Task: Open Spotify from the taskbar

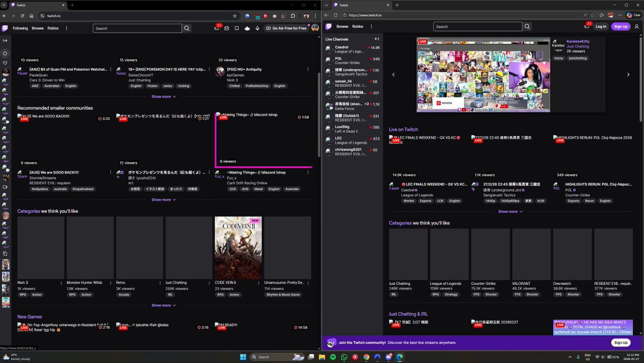Action: point(333,357)
